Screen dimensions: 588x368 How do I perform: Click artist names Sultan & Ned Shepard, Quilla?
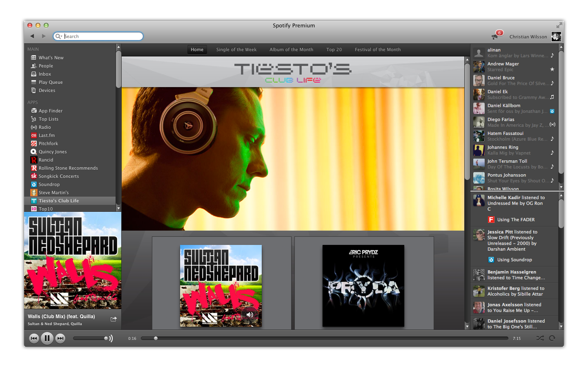(55, 324)
